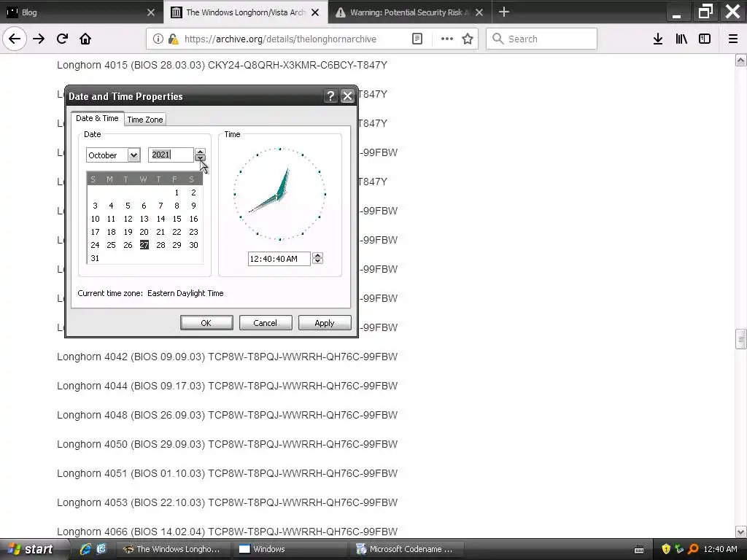The width and height of the screenshot is (747, 560).
Task: Select day 27 in the calendar
Action: tap(144, 245)
